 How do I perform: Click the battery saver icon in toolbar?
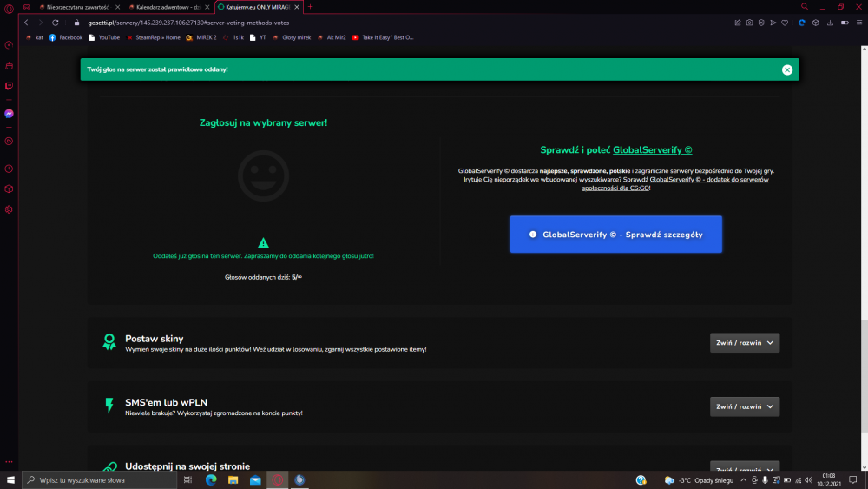tap(845, 23)
